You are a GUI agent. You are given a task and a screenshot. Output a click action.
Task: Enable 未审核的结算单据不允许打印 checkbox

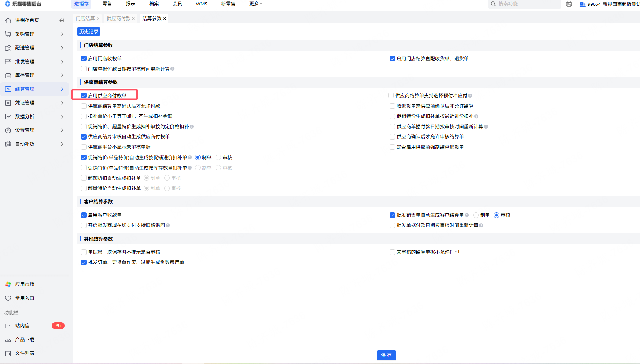tap(392, 252)
